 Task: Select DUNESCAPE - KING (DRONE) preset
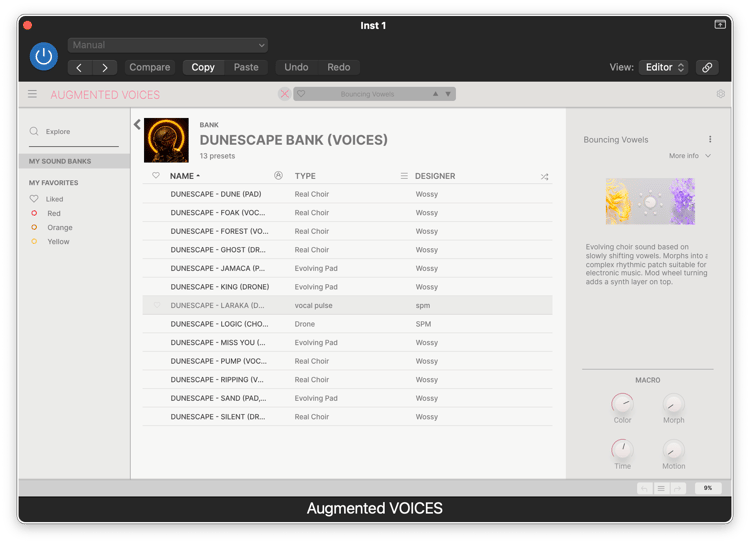click(347, 287)
